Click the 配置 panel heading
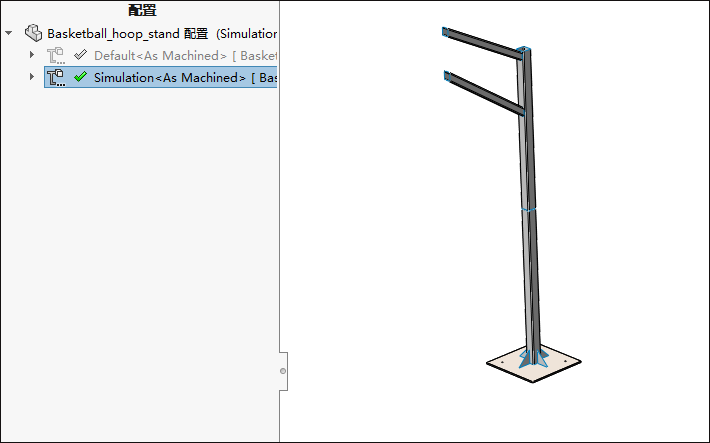The height and width of the screenshot is (443, 710). pyautogui.click(x=142, y=10)
